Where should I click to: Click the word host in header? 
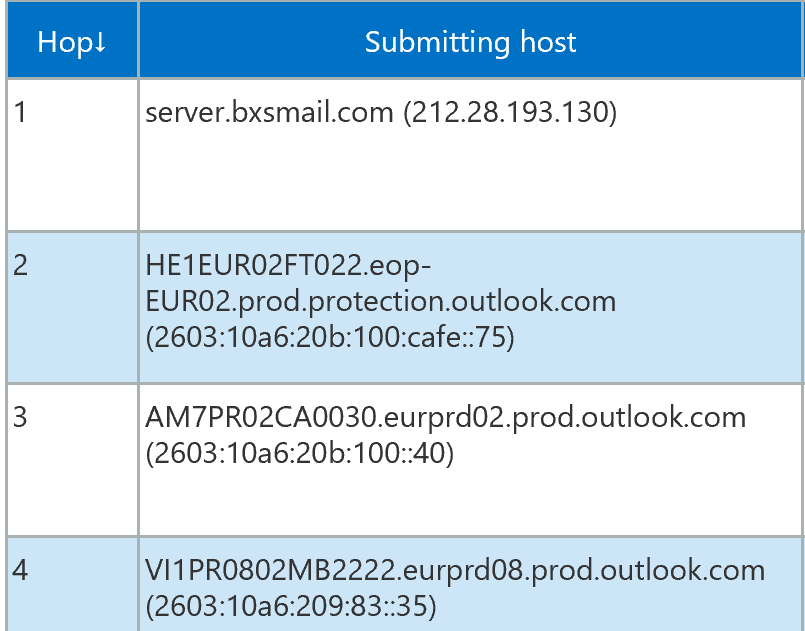pyautogui.click(x=548, y=41)
